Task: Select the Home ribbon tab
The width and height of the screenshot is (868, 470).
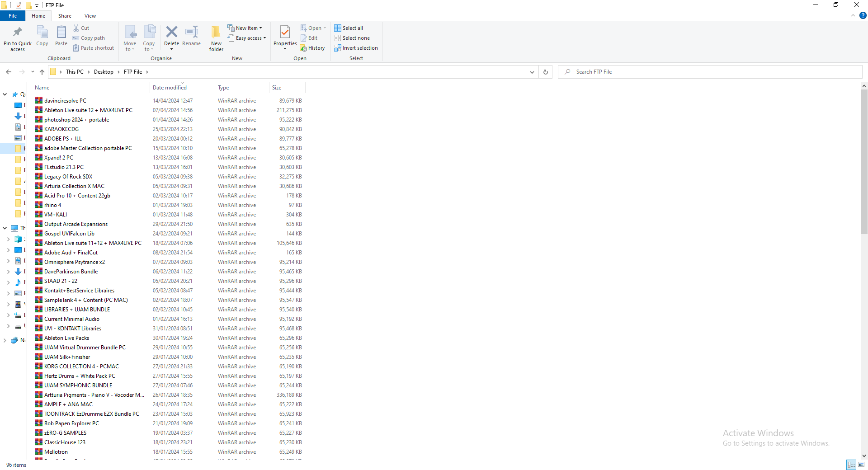Action: pos(38,16)
